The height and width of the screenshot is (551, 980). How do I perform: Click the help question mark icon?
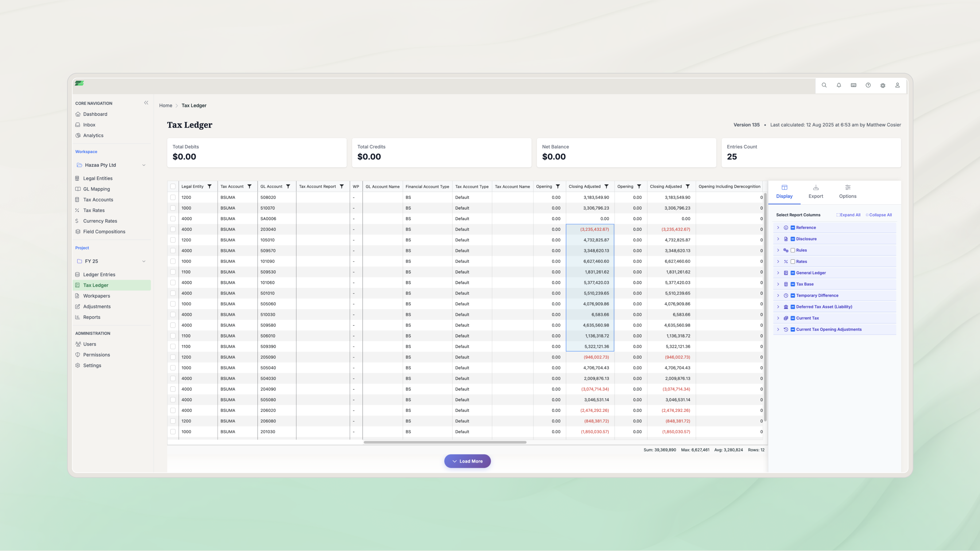coord(868,85)
